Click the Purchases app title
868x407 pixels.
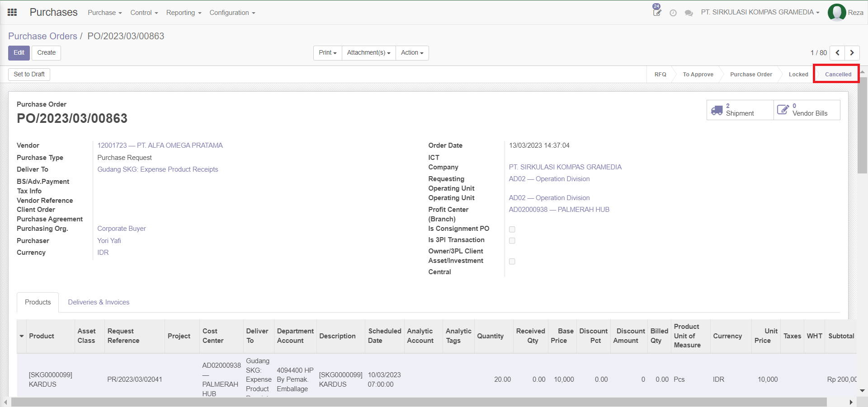[53, 12]
